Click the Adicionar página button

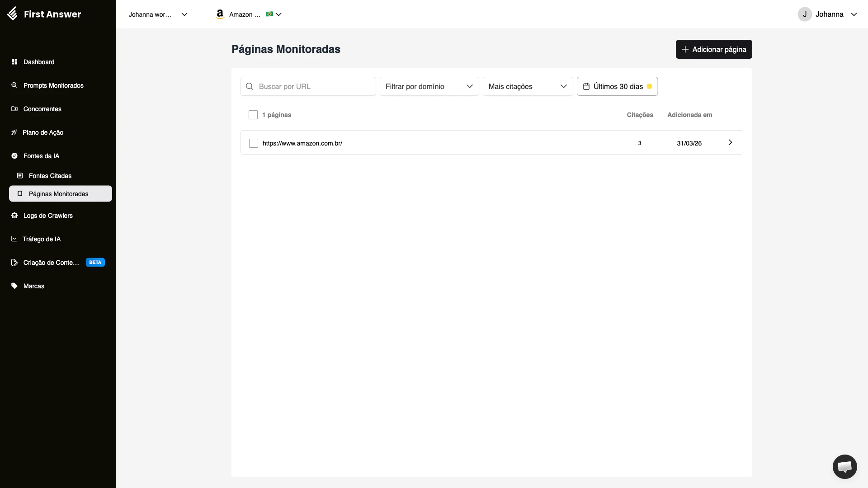pos(713,49)
